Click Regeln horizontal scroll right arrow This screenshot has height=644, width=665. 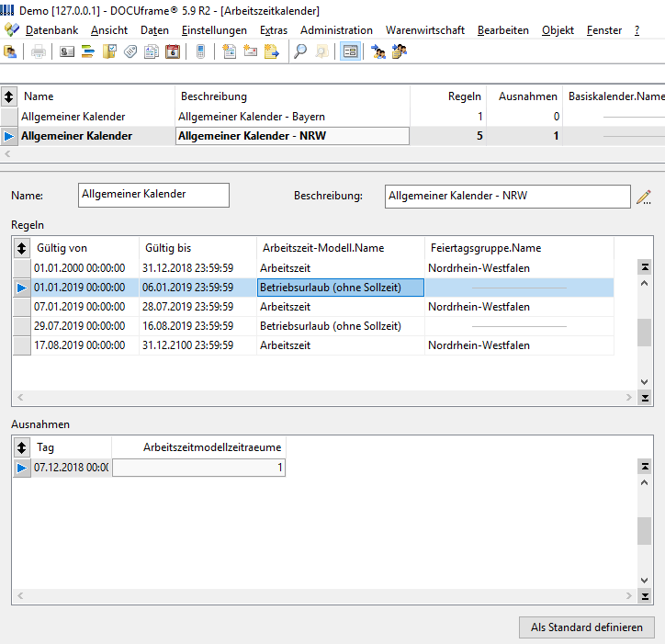[629, 398]
